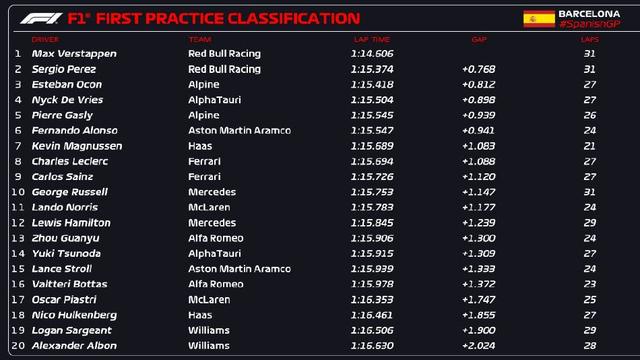Click Verstappen's 1:14.606 lap time
Viewport: 640px width, 360px height.
[x=372, y=54]
